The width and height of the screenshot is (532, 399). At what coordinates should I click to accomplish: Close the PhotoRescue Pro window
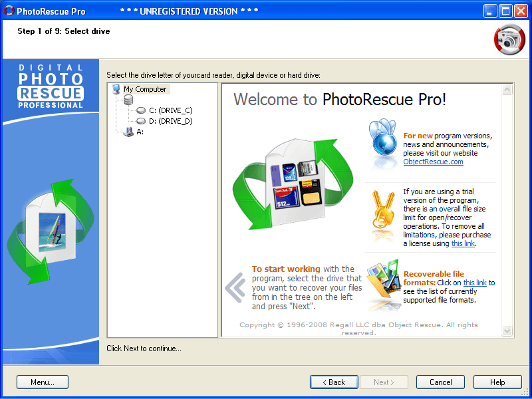(x=521, y=11)
